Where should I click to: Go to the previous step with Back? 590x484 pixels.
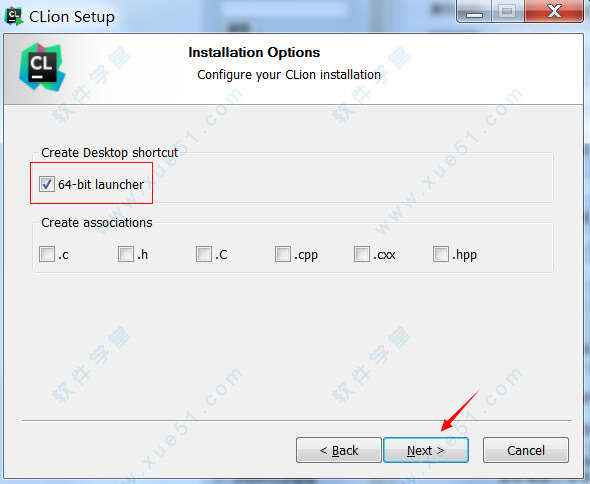coord(339,450)
